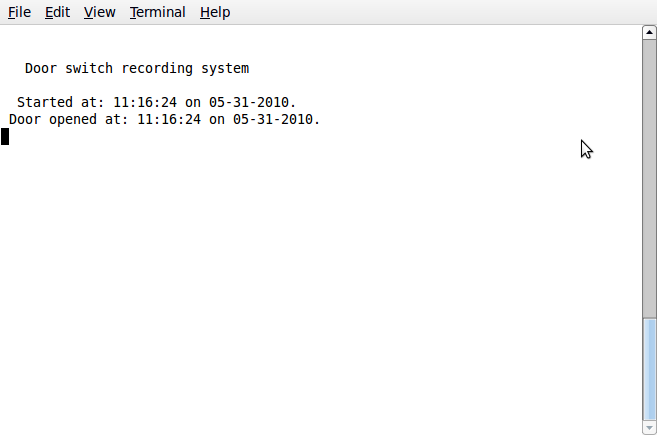Click the scrollbar up arrow

pos(649,33)
